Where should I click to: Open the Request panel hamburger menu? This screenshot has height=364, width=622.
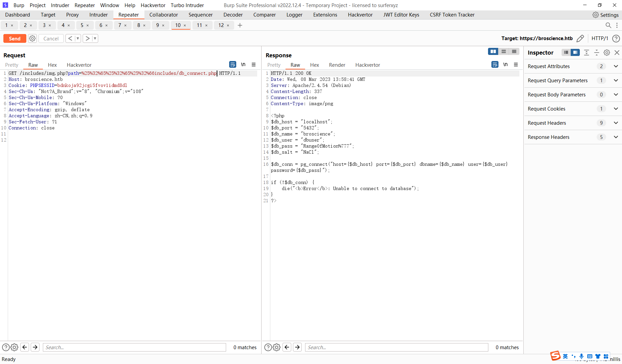coord(254,64)
